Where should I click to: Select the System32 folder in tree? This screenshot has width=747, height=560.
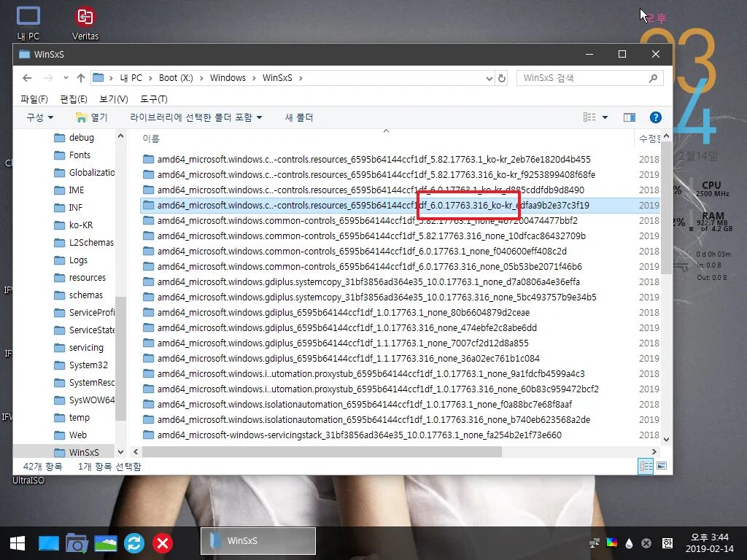tap(80, 365)
